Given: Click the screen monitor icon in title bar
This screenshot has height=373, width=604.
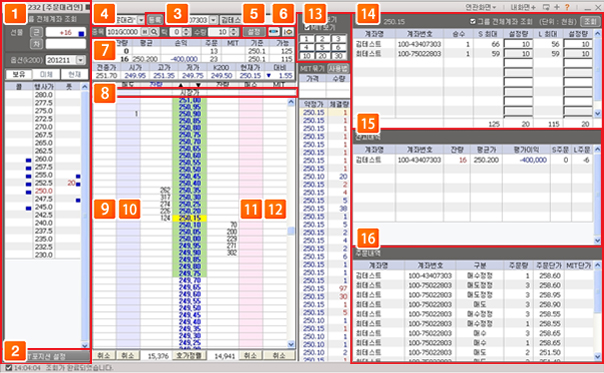Looking at the screenshot, I should click(x=546, y=7).
